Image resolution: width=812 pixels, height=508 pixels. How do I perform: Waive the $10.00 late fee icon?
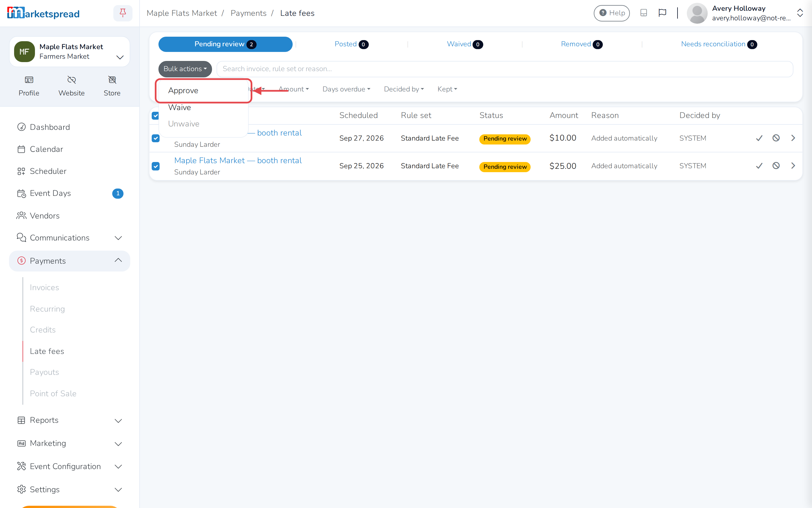pyautogui.click(x=776, y=138)
